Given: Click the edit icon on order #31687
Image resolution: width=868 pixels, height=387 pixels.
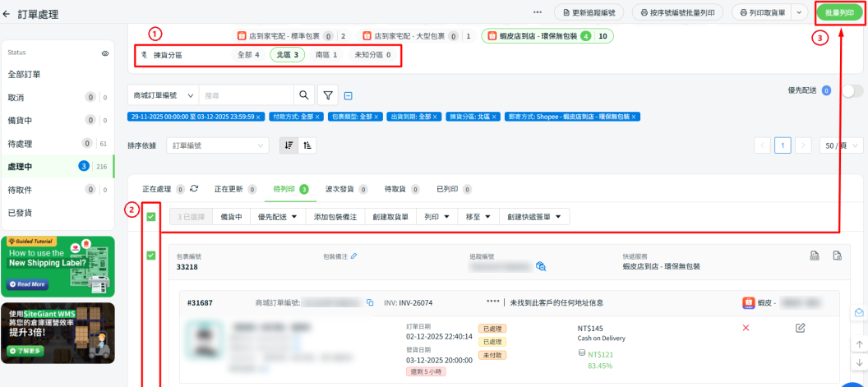Looking at the screenshot, I should 801,328.
